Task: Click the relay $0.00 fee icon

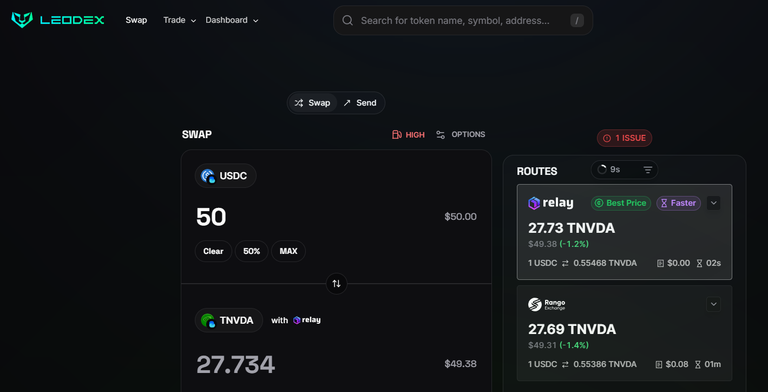Action: click(x=660, y=263)
